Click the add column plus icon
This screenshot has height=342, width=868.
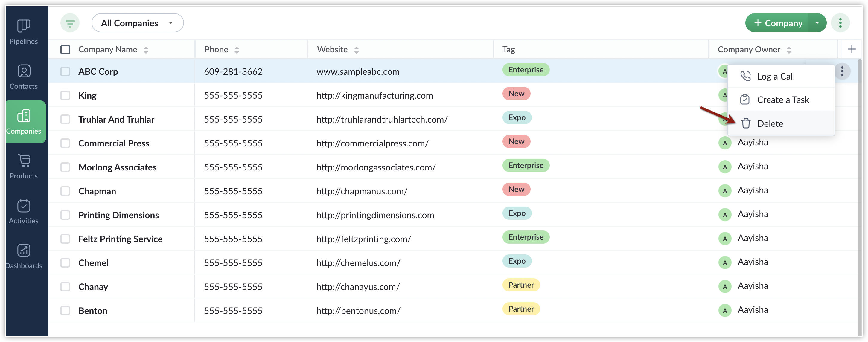click(852, 49)
